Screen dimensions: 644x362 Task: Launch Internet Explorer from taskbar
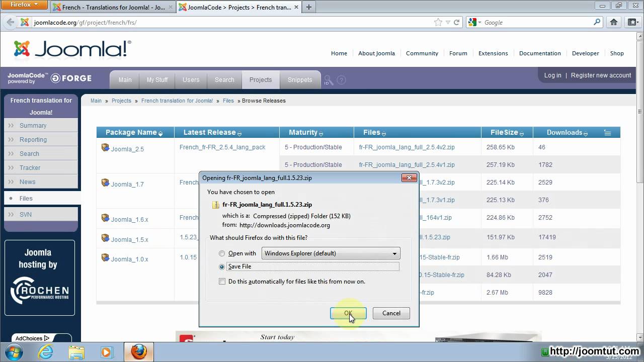[46, 352]
